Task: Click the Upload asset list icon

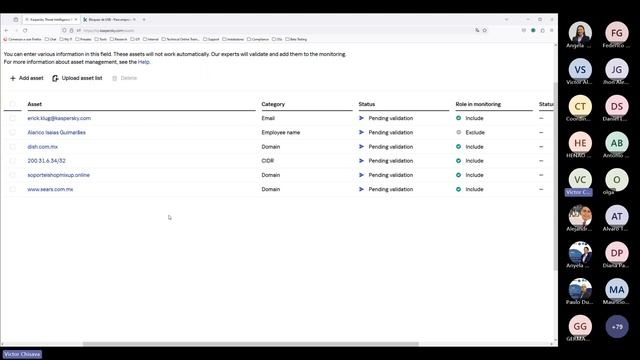Action: [x=55, y=78]
